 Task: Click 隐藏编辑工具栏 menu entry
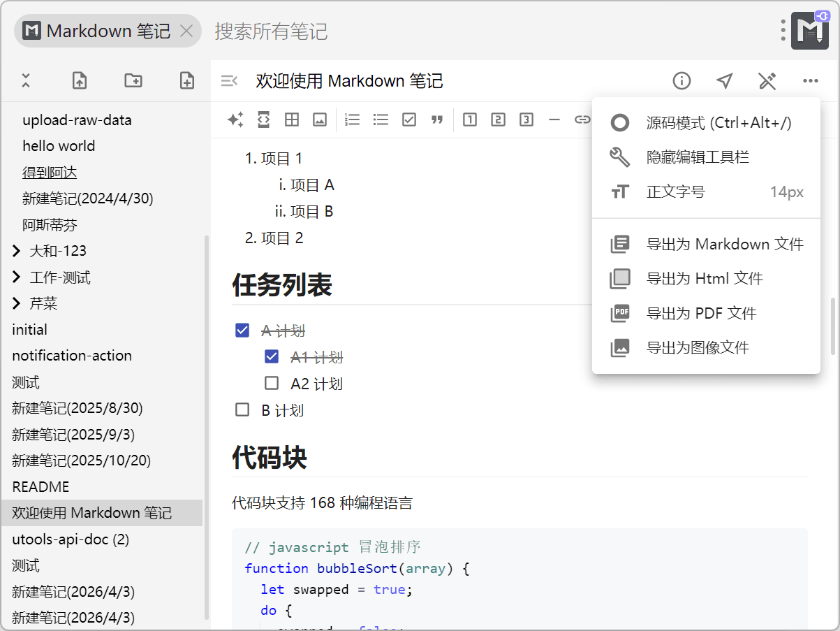click(697, 157)
